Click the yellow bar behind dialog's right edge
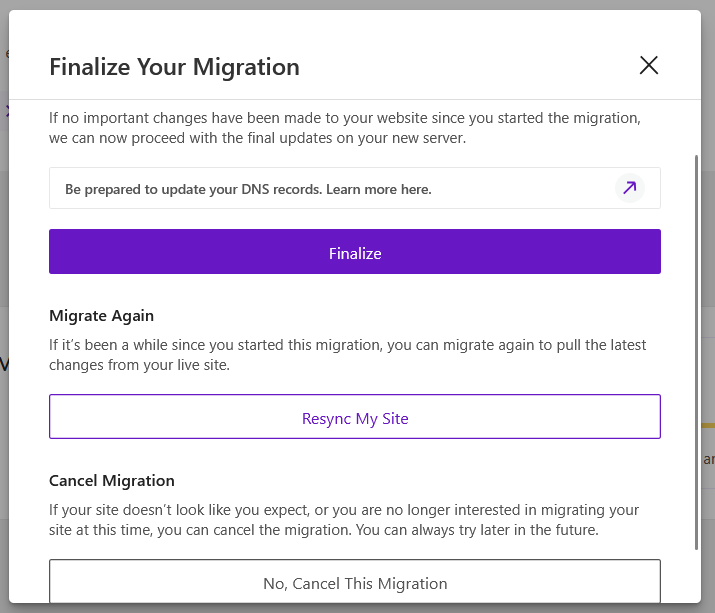This screenshot has width=715, height=613. [x=708, y=425]
